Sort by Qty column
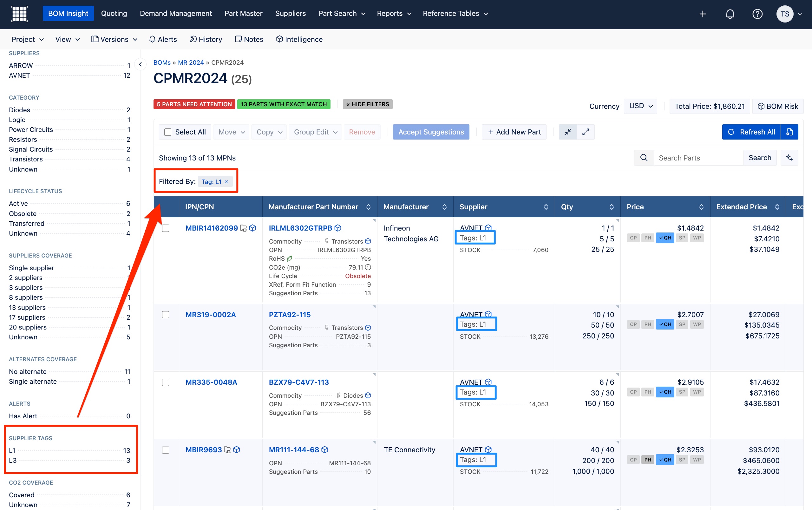 612,207
